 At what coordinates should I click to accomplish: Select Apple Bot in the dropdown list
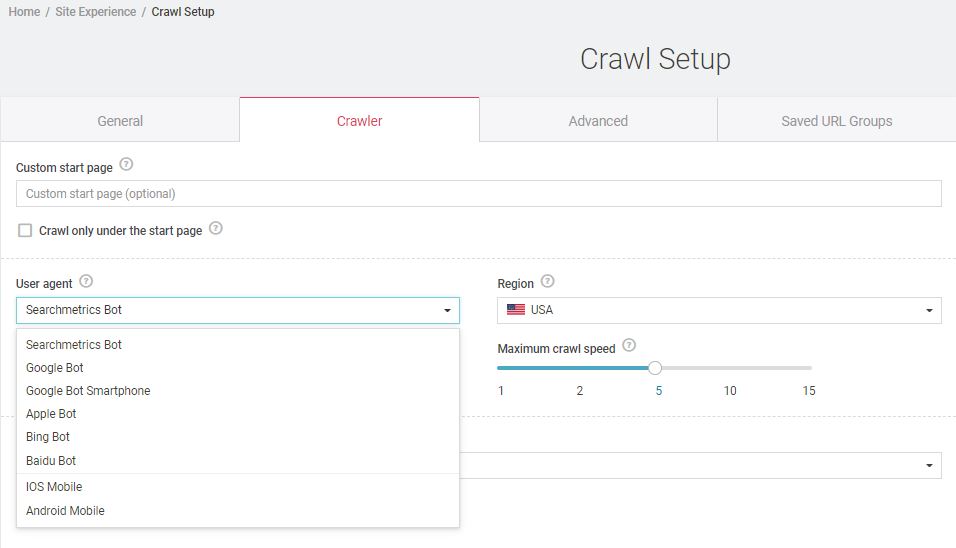238,414
